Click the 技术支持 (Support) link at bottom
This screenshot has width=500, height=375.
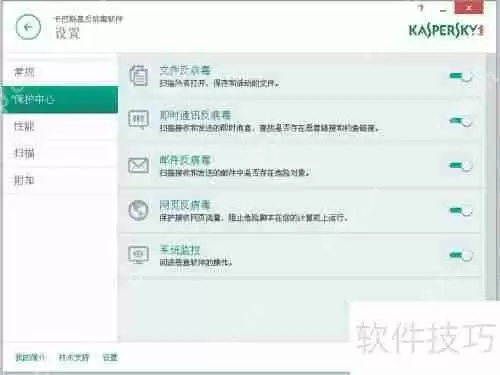(74, 358)
